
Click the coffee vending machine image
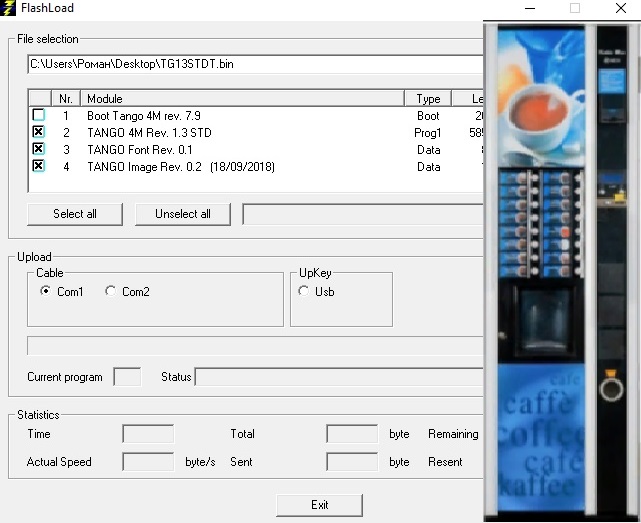click(562, 272)
